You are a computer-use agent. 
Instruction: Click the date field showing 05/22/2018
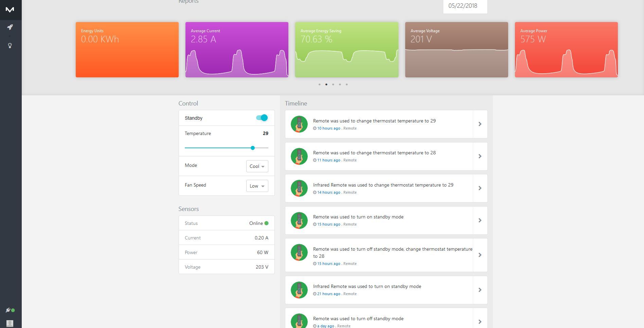[465, 6]
